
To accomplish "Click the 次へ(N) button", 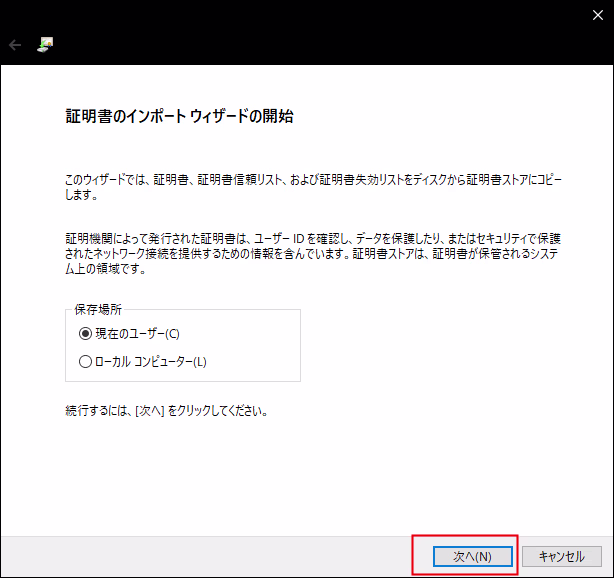I will 473,556.
